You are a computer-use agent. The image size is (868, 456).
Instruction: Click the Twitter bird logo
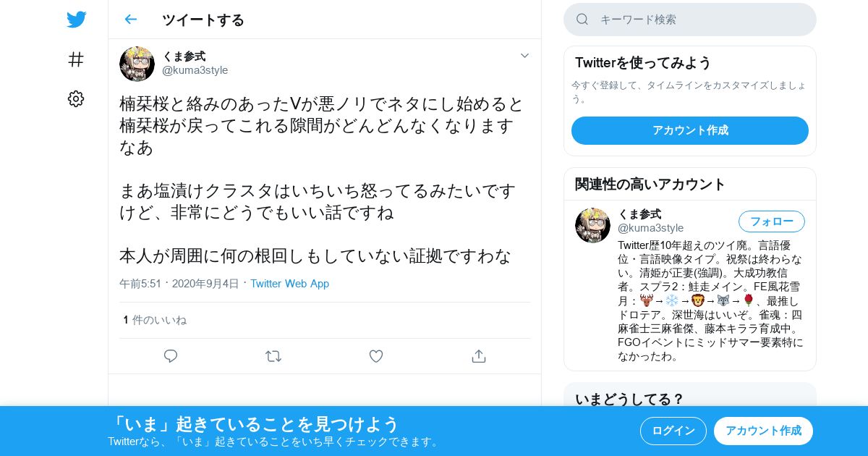pyautogui.click(x=76, y=20)
